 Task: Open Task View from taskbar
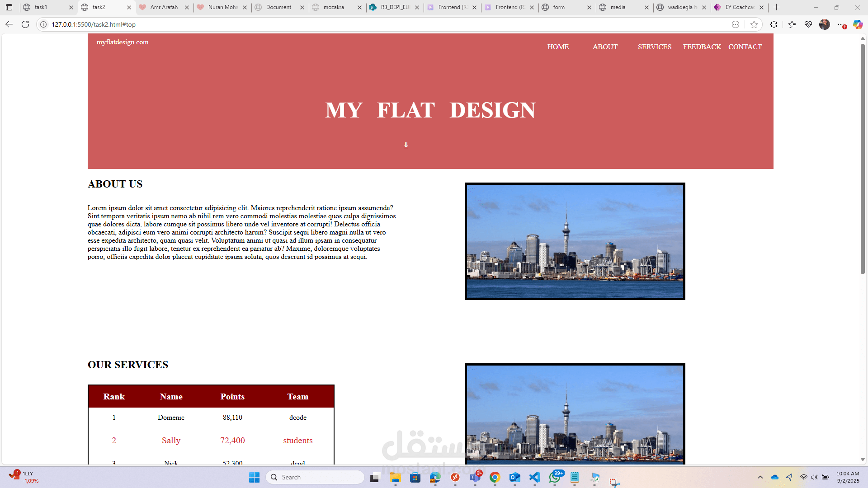(375, 477)
